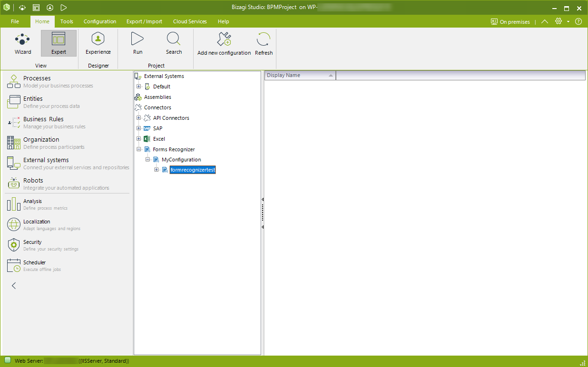This screenshot has width=588, height=367.
Task: Open the Entities module
Action: coord(68,102)
